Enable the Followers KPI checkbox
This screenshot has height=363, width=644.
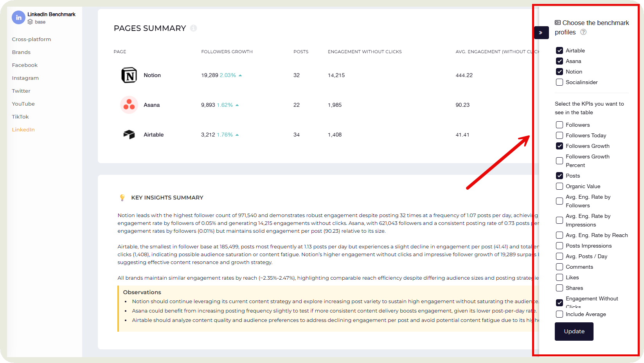coord(559,124)
